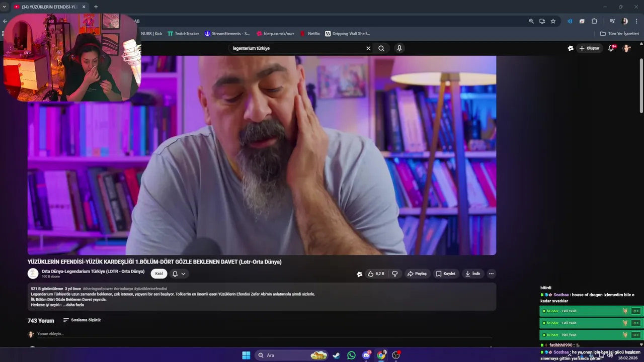Open the Sıralama ölçütü sort dropdown
Image resolution: width=644 pixels, height=362 pixels.
[82, 320]
